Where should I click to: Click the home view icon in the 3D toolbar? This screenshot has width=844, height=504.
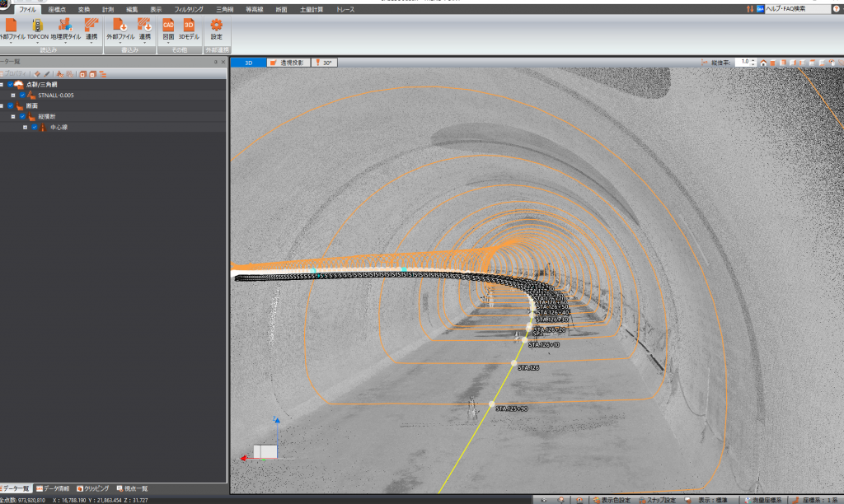[x=763, y=63]
